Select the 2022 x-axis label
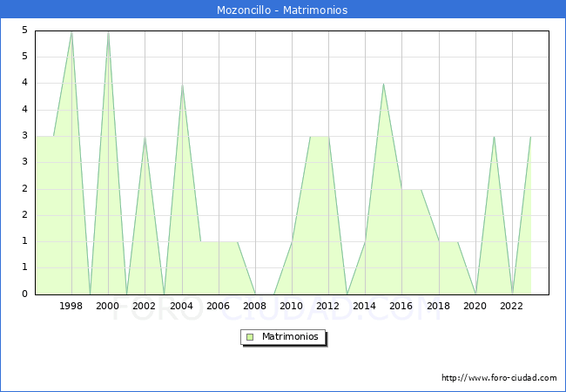The width and height of the screenshot is (566, 392). 511,306
